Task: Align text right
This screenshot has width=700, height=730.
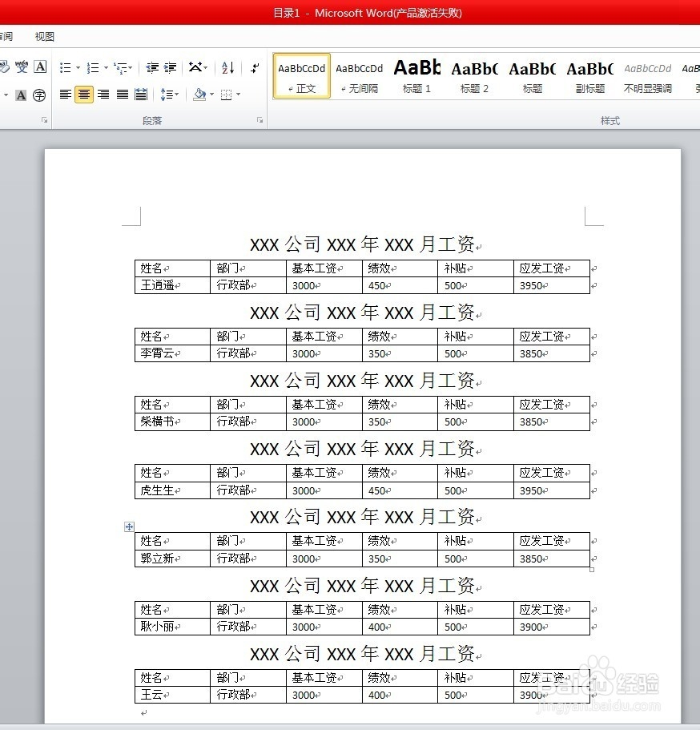Action: pyautogui.click(x=103, y=95)
